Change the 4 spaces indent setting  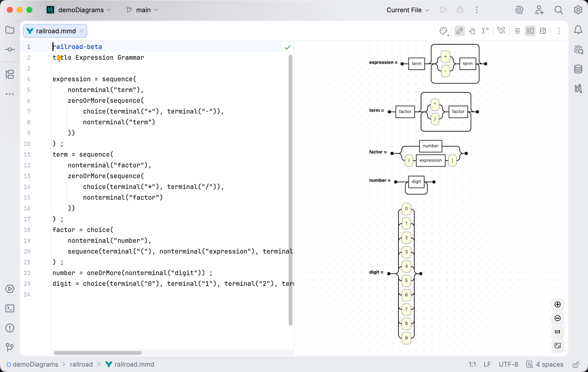point(544,364)
